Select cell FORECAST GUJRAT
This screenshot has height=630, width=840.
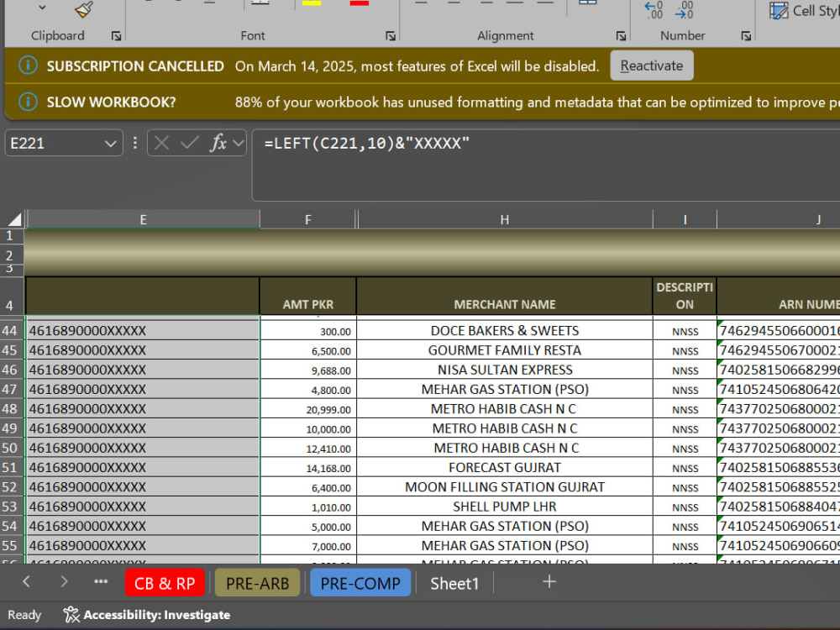click(x=505, y=468)
